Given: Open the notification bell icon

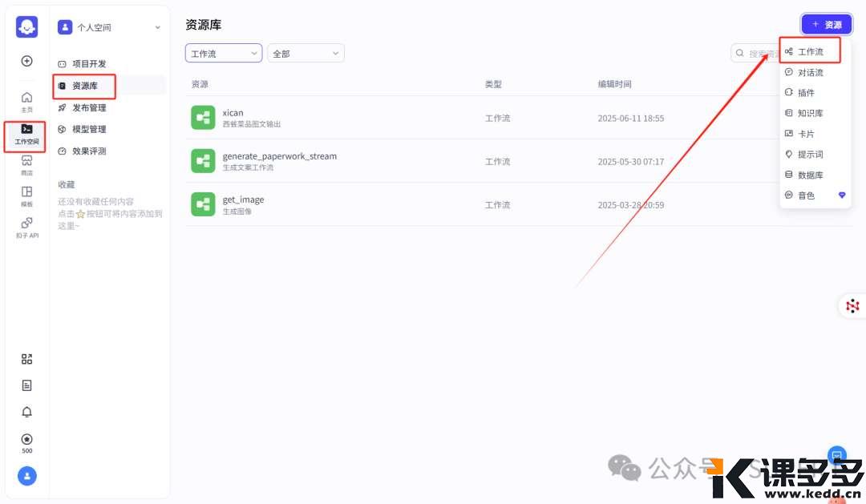Looking at the screenshot, I should pos(26,412).
